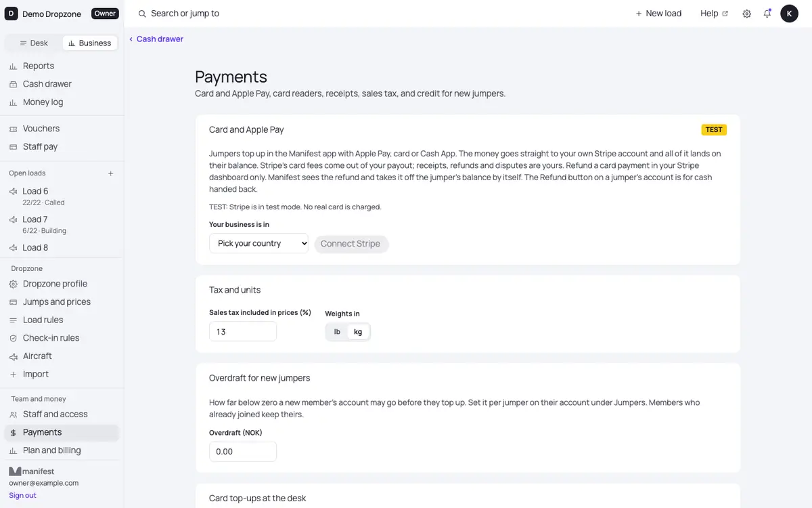Click the Vouchers ticket icon
This screenshot has height=508, width=812.
[13, 129]
